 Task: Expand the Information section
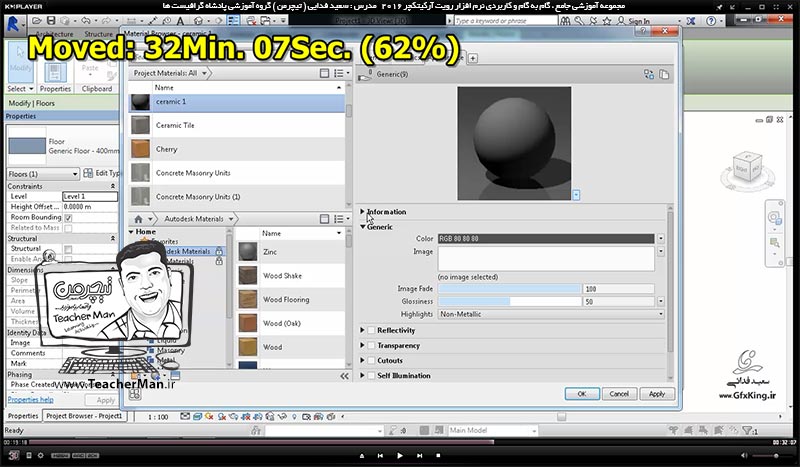pyautogui.click(x=362, y=211)
